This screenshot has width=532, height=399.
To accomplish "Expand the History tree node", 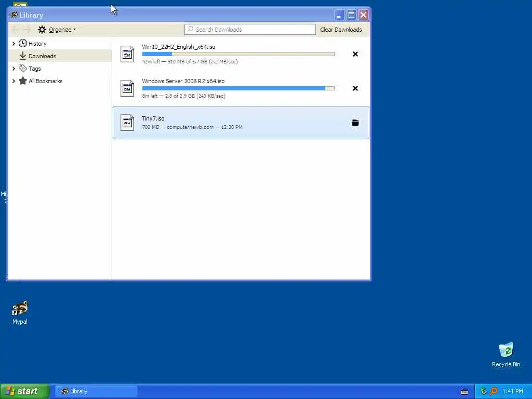I will click(14, 44).
